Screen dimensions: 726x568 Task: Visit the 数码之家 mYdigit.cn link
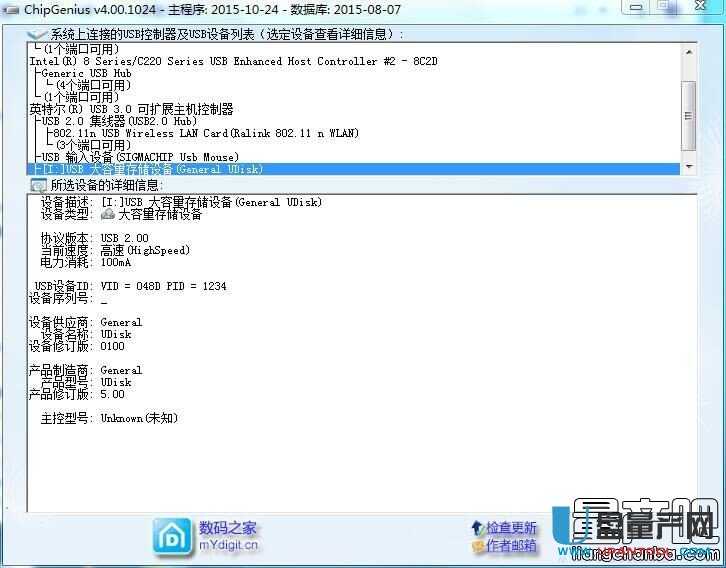coord(228,536)
